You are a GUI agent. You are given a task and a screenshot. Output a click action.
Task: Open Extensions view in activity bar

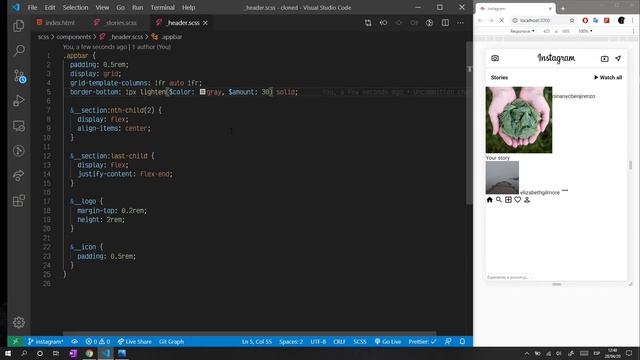19,200
